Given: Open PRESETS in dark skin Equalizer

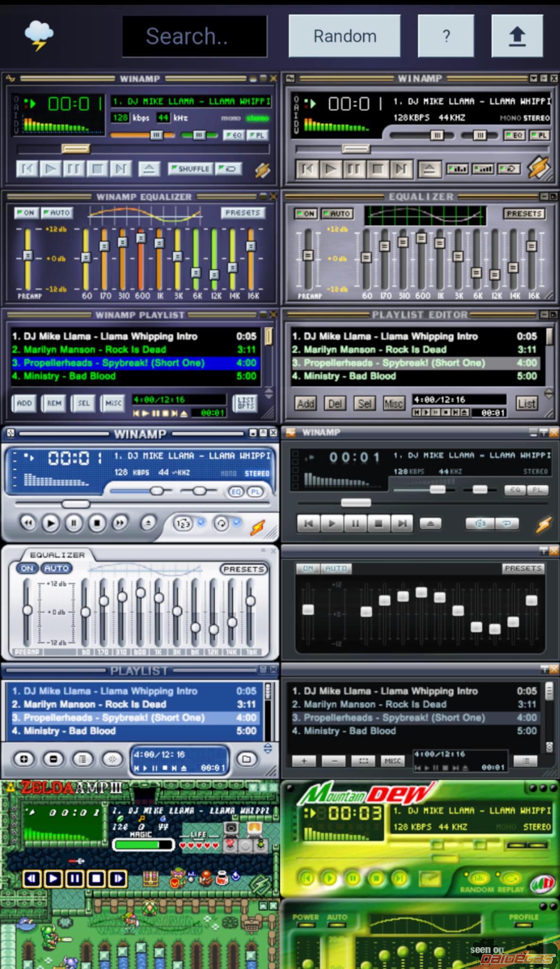Looking at the screenshot, I should [523, 568].
